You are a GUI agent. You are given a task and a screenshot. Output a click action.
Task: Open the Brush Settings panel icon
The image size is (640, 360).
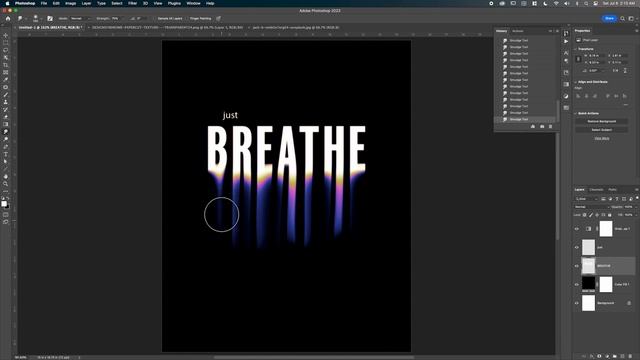tap(50, 18)
